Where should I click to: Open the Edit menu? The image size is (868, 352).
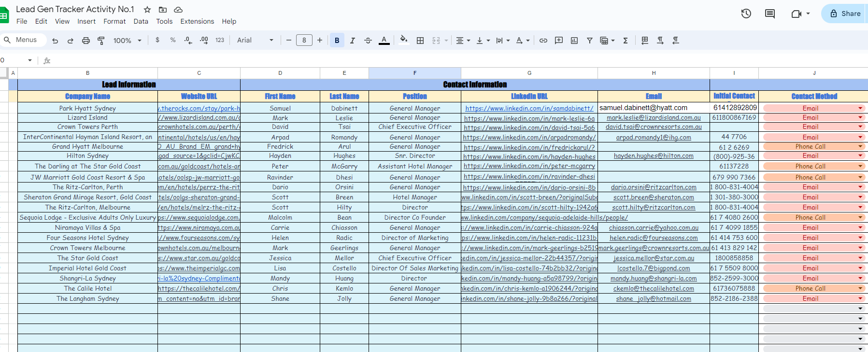click(x=41, y=21)
